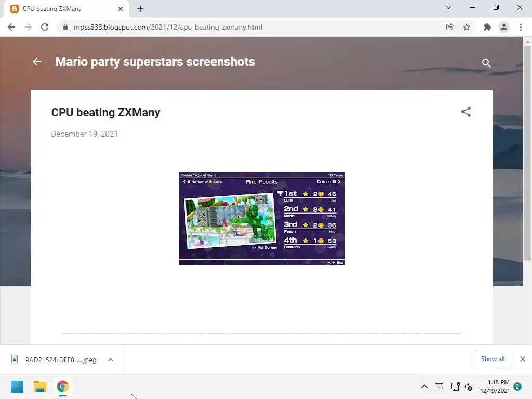Open the Extensions puzzle icon

487,27
